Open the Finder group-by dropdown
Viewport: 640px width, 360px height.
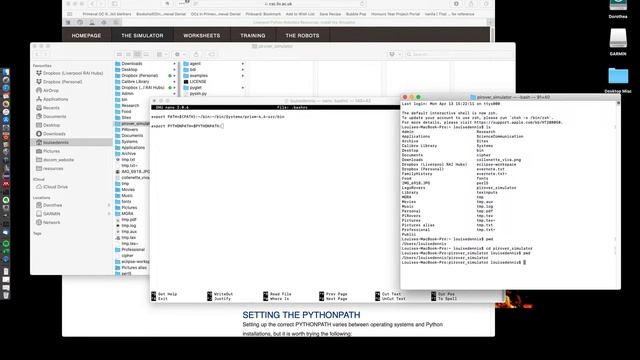(161, 54)
